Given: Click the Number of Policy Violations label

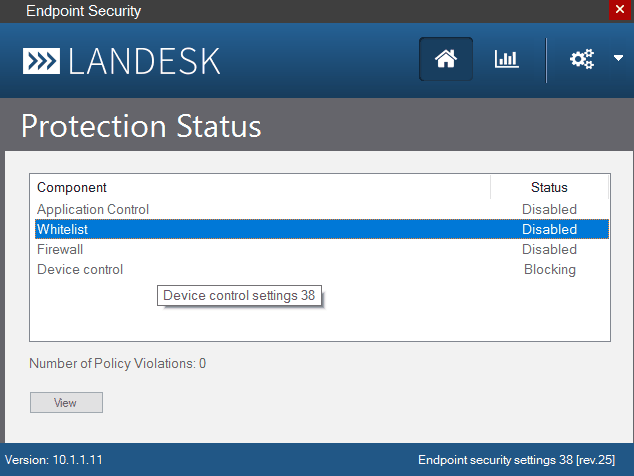Looking at the screenshot, I should [117, 363].
